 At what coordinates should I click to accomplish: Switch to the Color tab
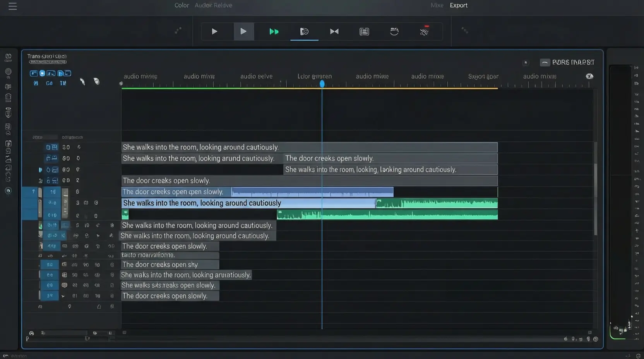point(182,5)
